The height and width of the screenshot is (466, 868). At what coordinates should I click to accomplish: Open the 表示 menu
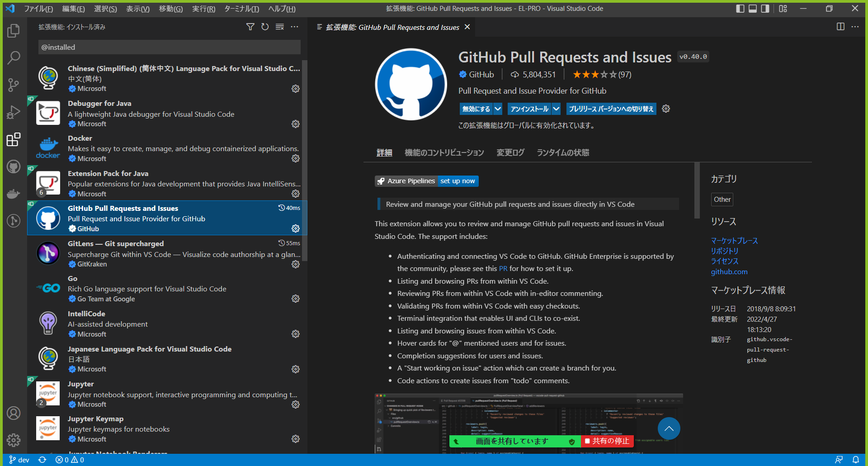pos(137,9)
